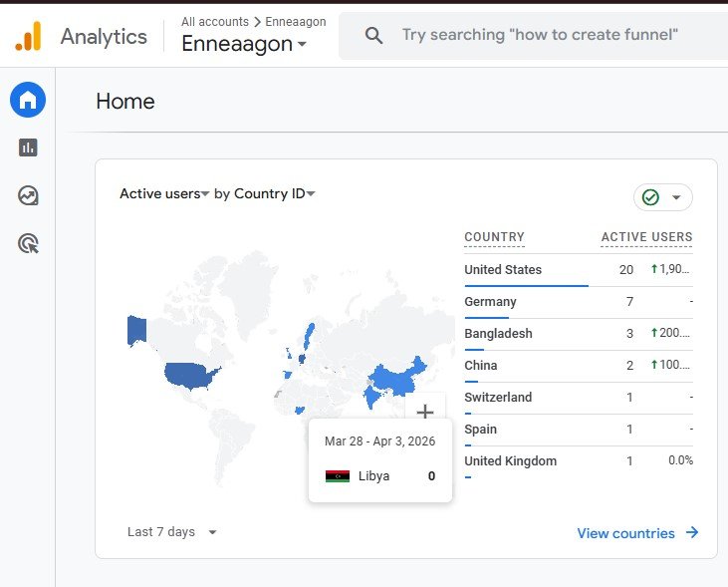Screen dimensions: 728x587
Task: Click the Bangladesh 200... percent change
Action: (670, 333)
